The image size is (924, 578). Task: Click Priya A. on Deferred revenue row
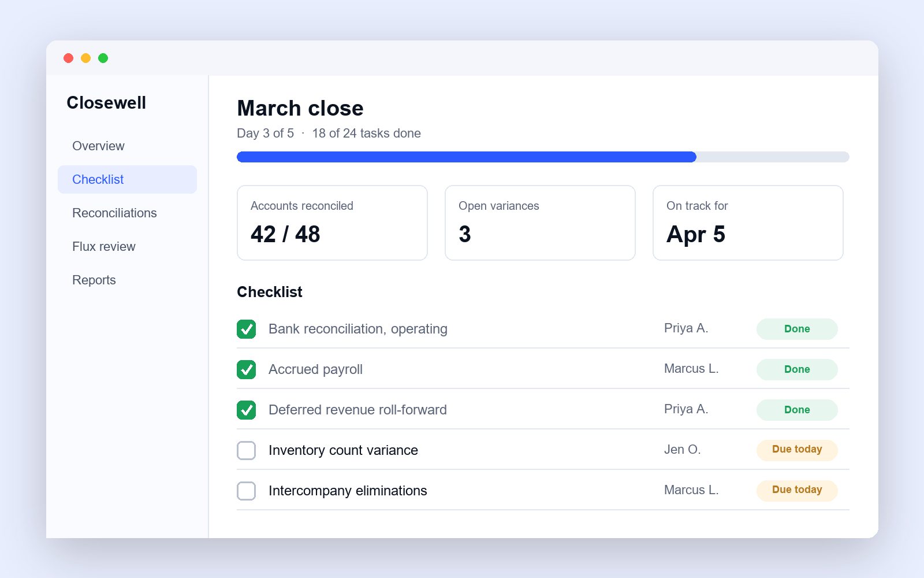pos(686,409)
